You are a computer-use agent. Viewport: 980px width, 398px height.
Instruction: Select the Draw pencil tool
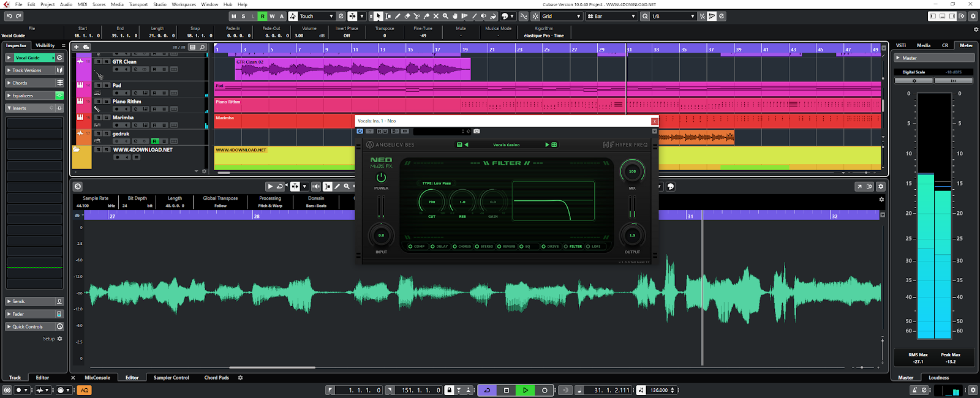coord(398,17)
